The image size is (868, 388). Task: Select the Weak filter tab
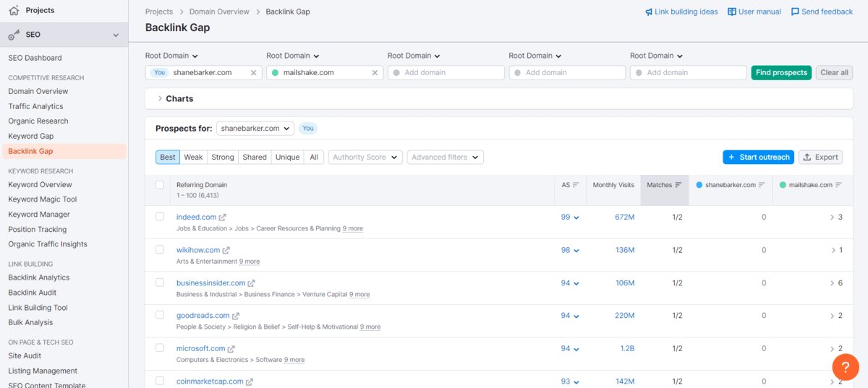click(193, 158)
